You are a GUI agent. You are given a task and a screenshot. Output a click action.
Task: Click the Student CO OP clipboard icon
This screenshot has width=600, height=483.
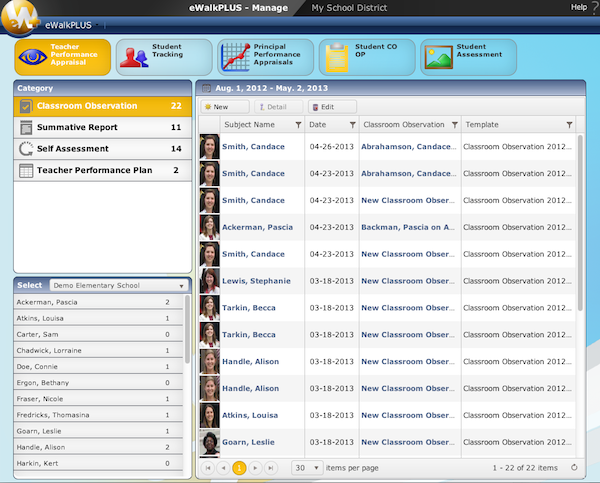[337, 57]
